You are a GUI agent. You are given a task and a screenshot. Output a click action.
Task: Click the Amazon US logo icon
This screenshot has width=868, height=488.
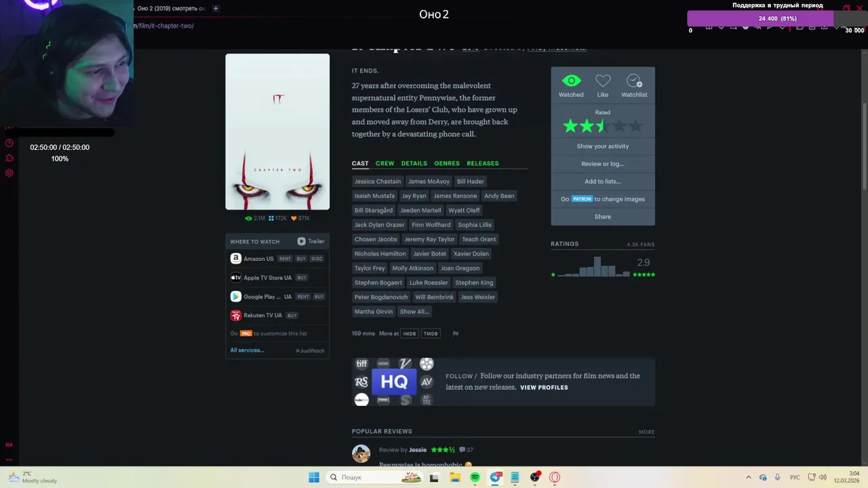tap(235, 258)
